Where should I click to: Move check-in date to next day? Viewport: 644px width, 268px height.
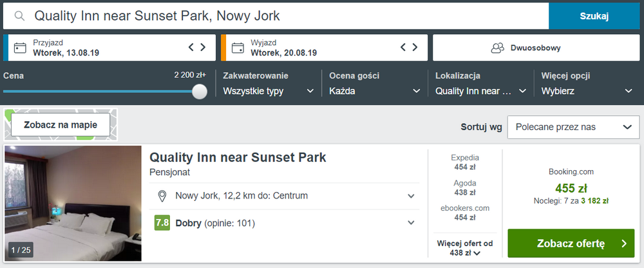click(203, 47)
